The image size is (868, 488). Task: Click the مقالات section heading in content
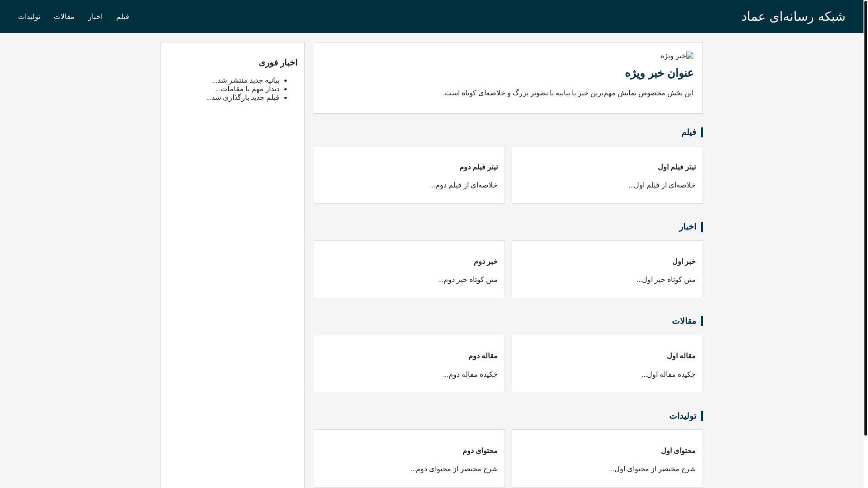(x=684, y=321)
